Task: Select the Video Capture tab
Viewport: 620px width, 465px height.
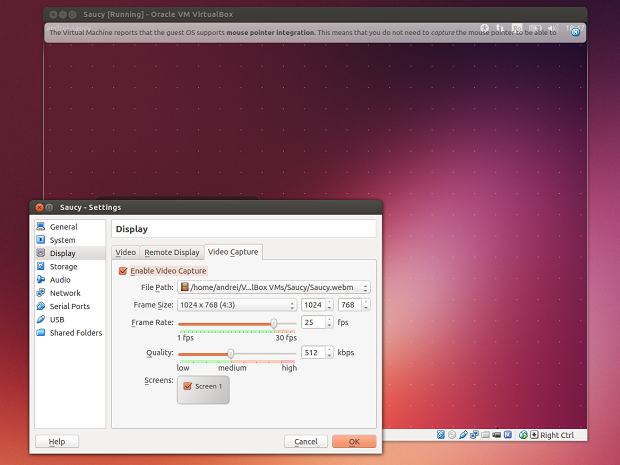Action: [x=233, y=251]
